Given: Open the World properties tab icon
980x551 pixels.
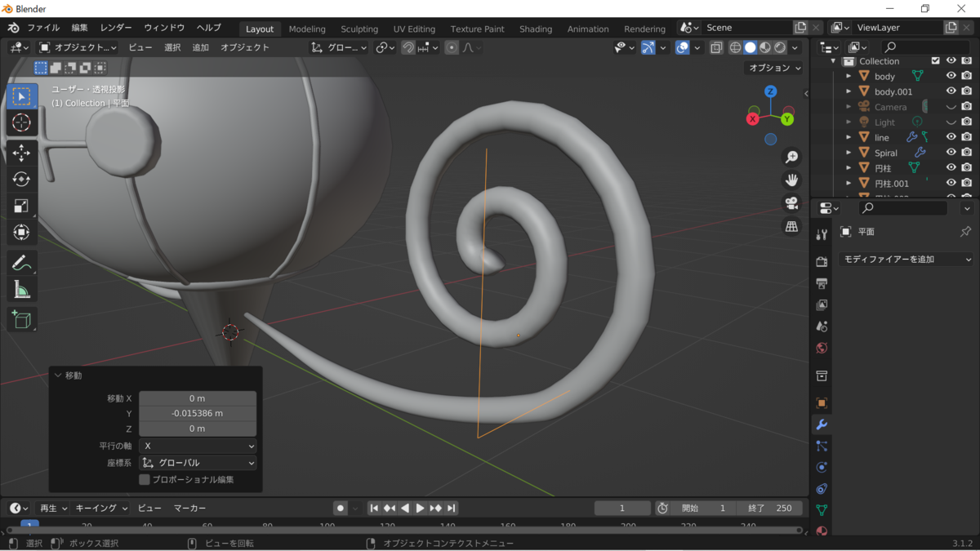Looking at the screenshot, I should point(822,349).
